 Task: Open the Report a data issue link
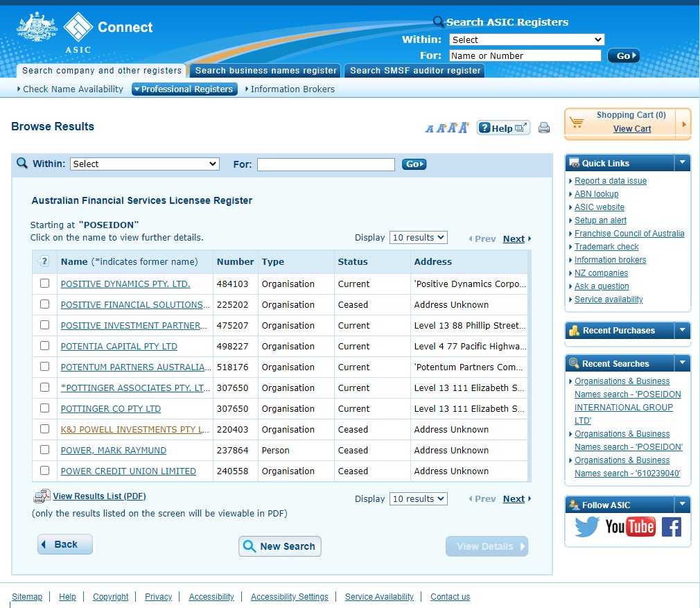point(611,181)
